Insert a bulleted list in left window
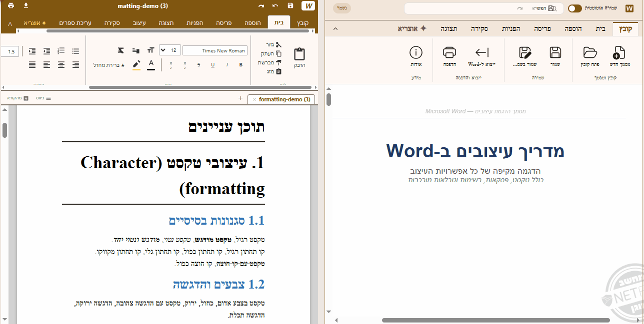 pos(75,51)
